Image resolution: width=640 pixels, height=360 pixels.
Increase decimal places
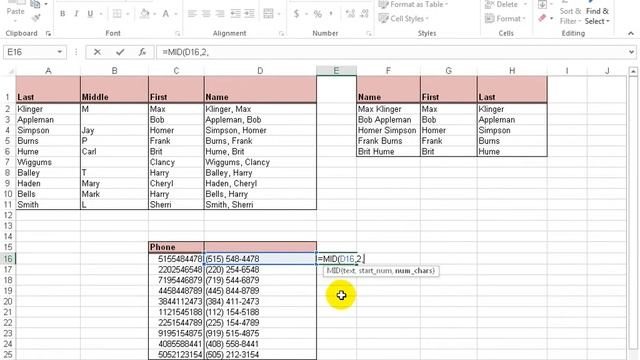(x=350, y=14)
